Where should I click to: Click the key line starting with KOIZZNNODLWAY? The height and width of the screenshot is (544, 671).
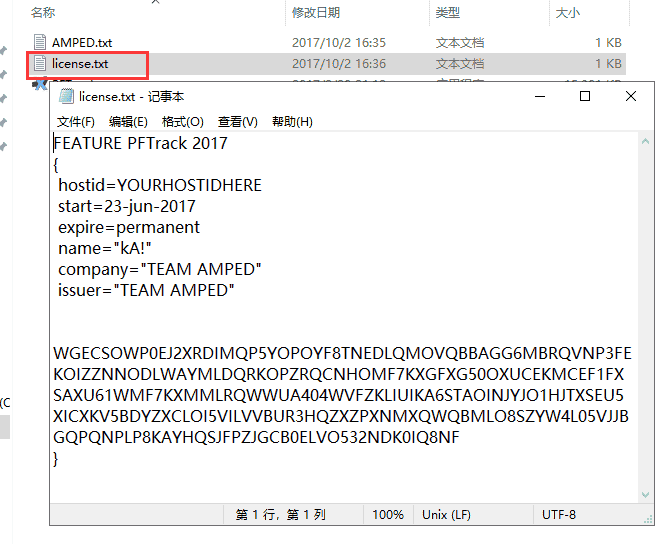(338, 374)
